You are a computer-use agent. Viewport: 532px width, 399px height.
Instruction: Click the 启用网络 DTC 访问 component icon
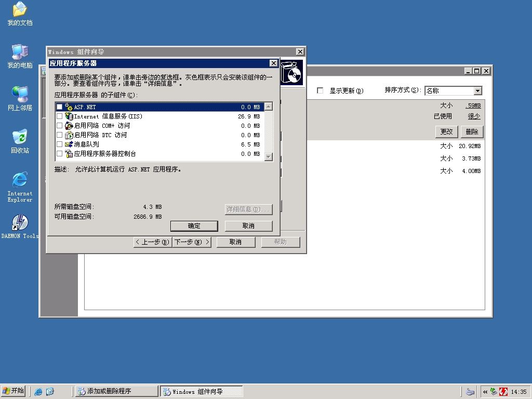(x=69, y=135)
